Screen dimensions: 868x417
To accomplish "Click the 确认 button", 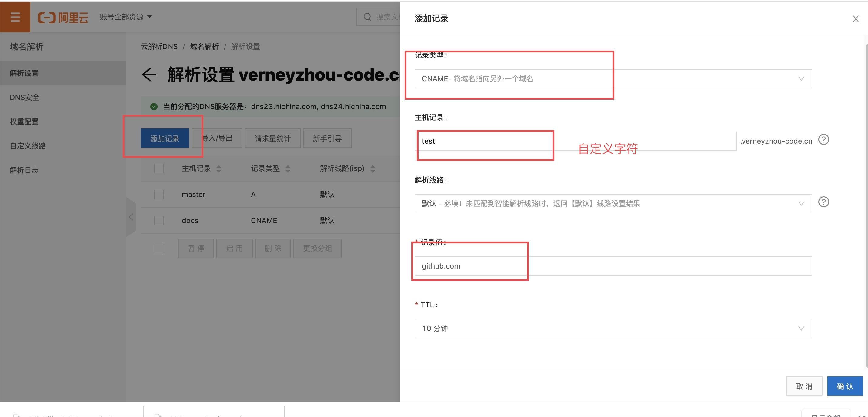I will tap(844, 386).
